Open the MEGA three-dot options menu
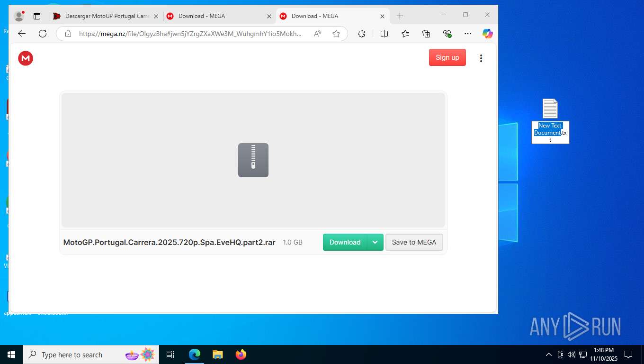 (x=481, y=58)
